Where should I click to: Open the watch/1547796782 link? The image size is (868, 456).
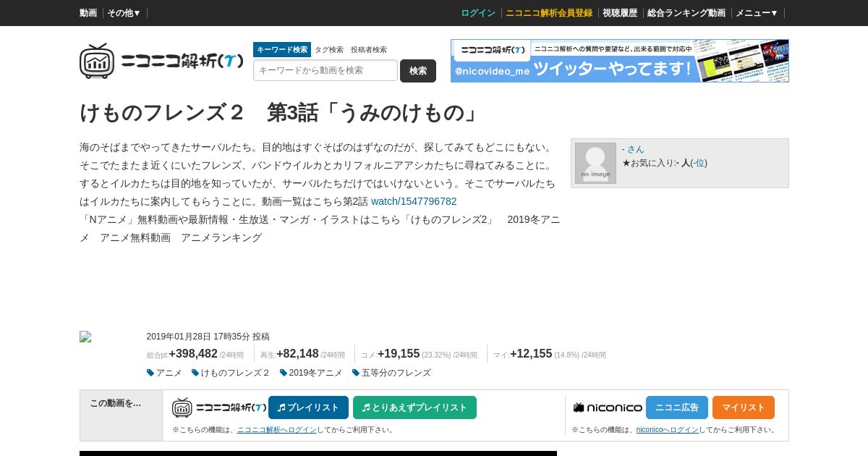pyautogui.click(x=414, y=201)
